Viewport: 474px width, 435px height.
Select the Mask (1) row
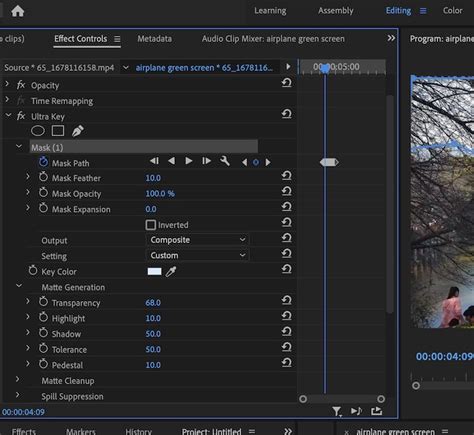point(144,147)
